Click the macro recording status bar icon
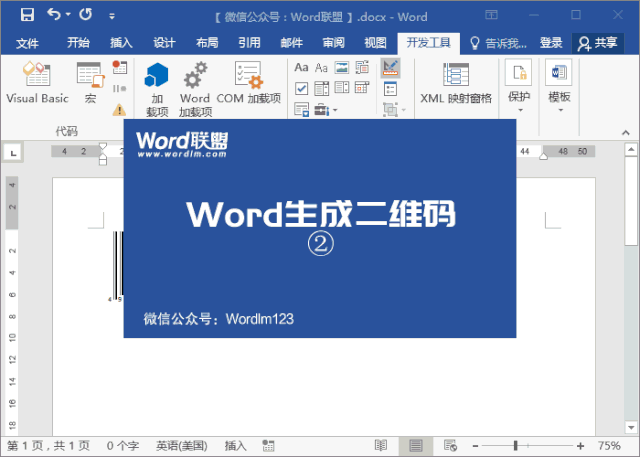 (268, 446)
